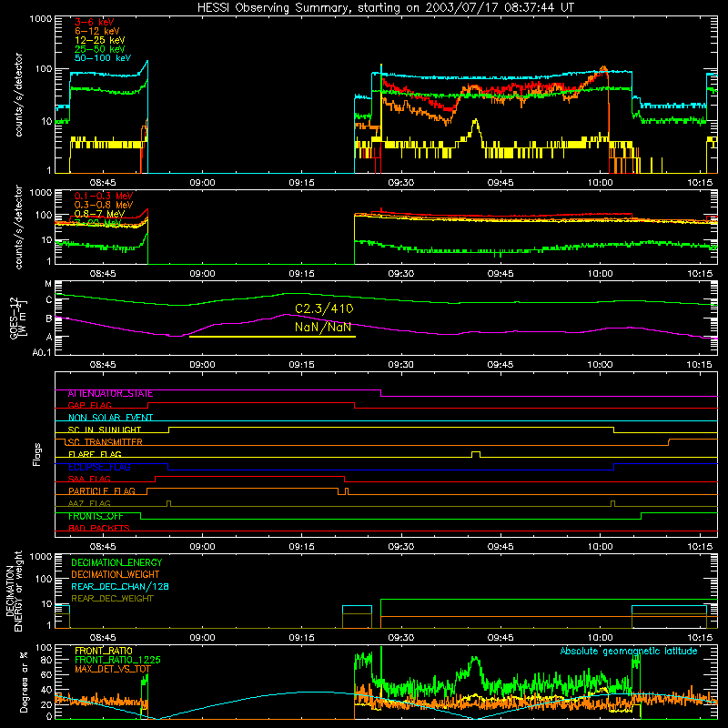Click the 08:45 tick label under the decimation panel
Image resolution: width=728 pixels, height=728 pixels.
point(103,638)
